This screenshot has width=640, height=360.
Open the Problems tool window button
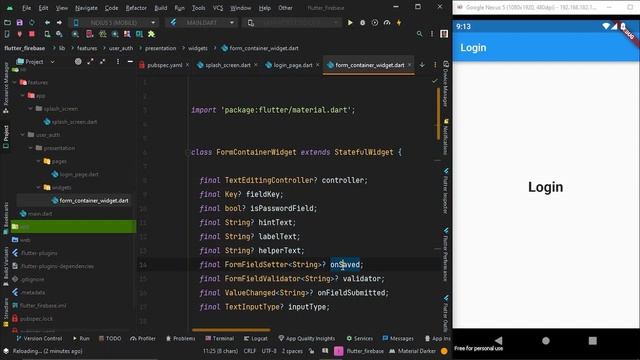[180, 338]
